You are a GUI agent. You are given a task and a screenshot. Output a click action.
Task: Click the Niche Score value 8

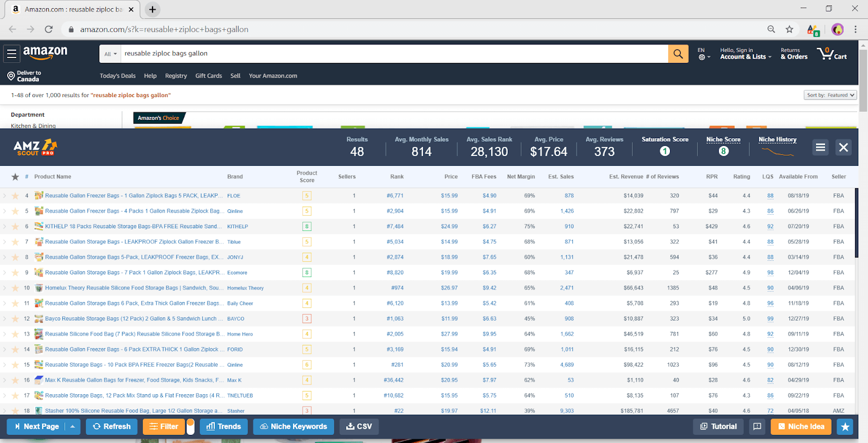click(723, 151)
